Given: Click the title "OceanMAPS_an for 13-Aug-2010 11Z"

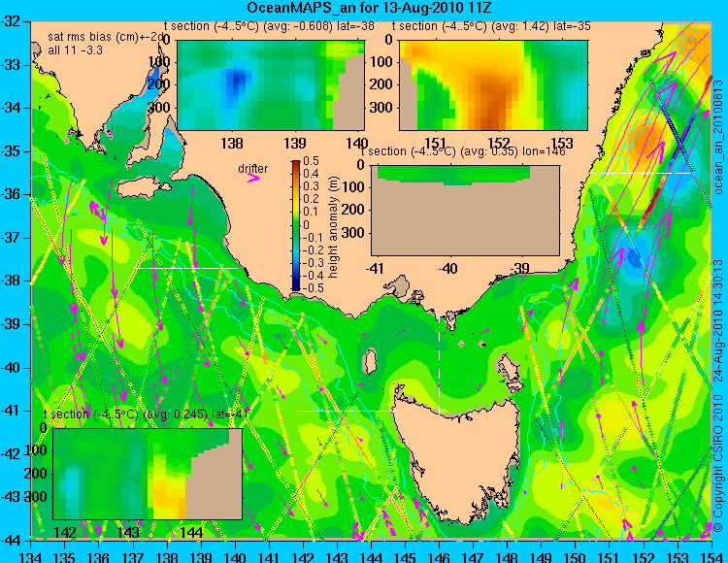Looking at the screenshot, I should 369,8.
